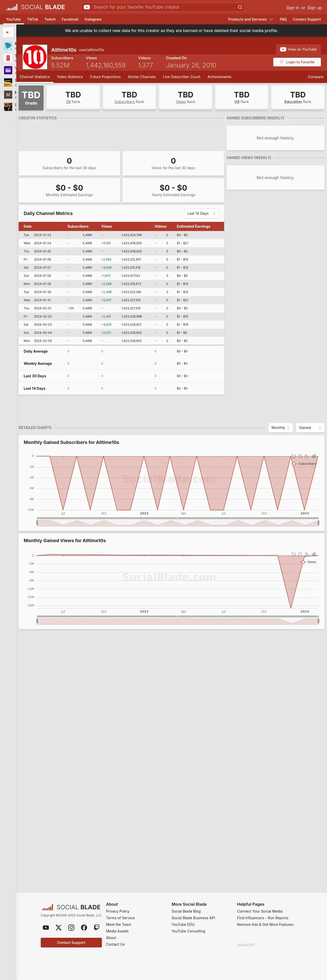This screenshot has width=327, height=980.
Task: Open the Video Statistics tab
Action: (70, 77)
